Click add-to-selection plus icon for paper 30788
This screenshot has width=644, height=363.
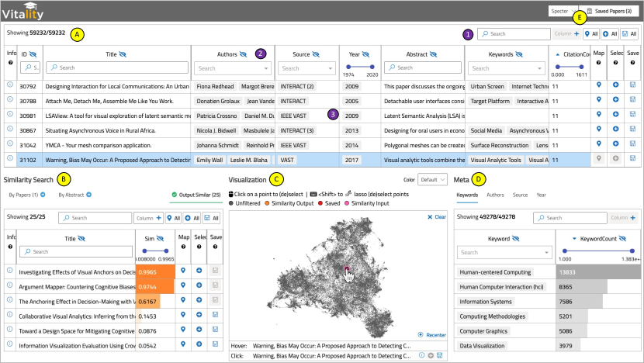click(x=615, y=99)
